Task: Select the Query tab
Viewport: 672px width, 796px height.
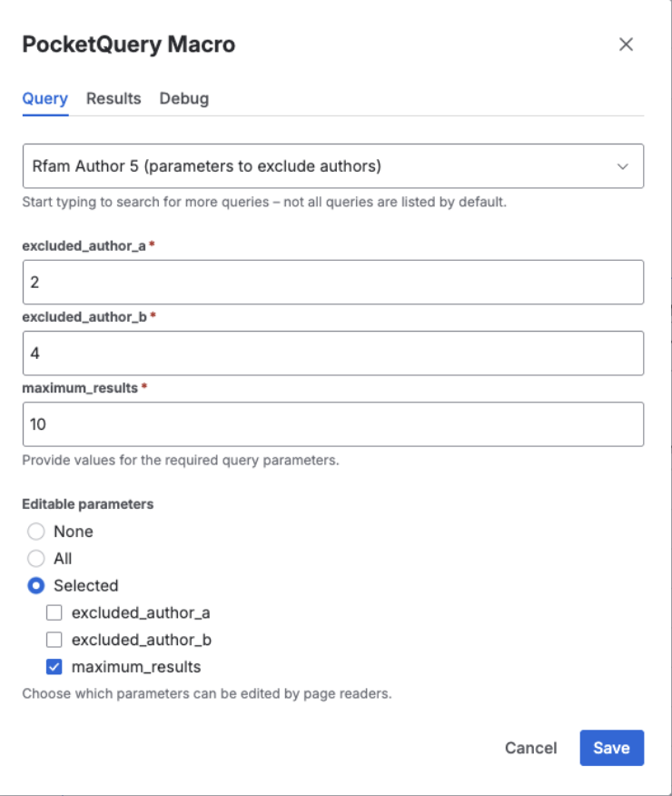Action: pos(44,98)
